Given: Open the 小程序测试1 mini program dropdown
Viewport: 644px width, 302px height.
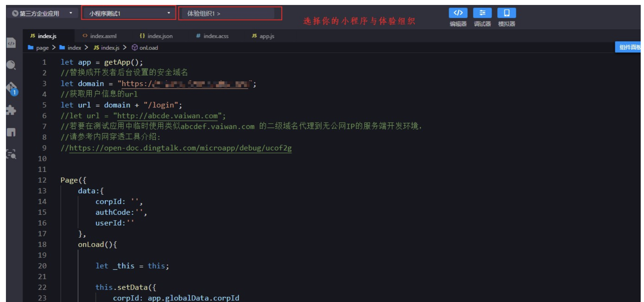Looking at the screenshot, I should (x=129, y=13).
